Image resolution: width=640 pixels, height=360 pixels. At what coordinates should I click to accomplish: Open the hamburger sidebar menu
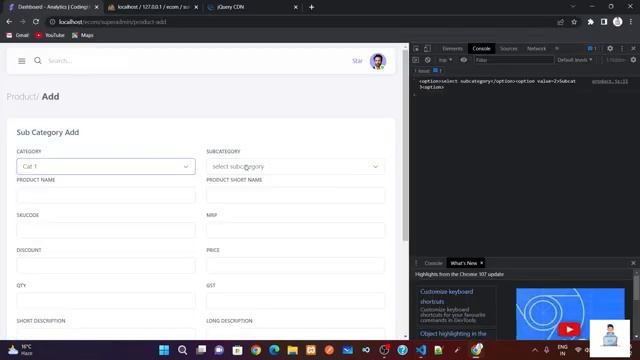[x=22, y=61]
